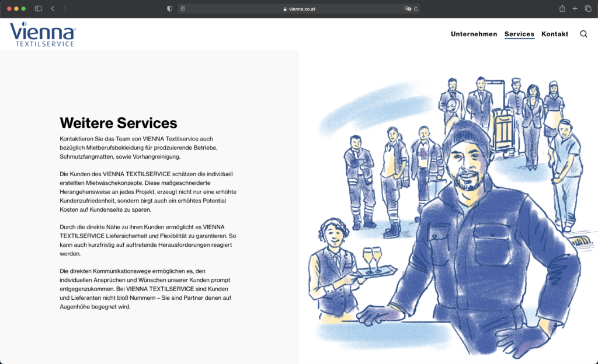Click the Weitere Services heading
The height and width of the screenshot is (364, 598).
pos(118,123)
